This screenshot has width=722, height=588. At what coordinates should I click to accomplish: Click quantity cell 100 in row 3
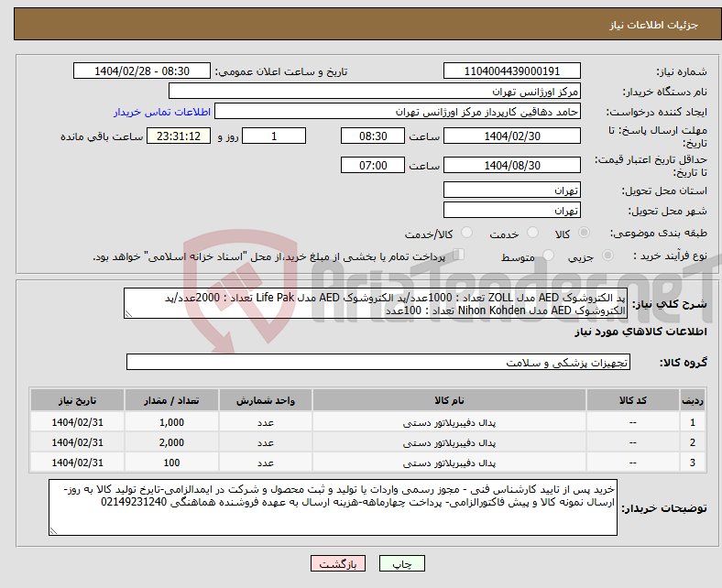pos(171,463)
